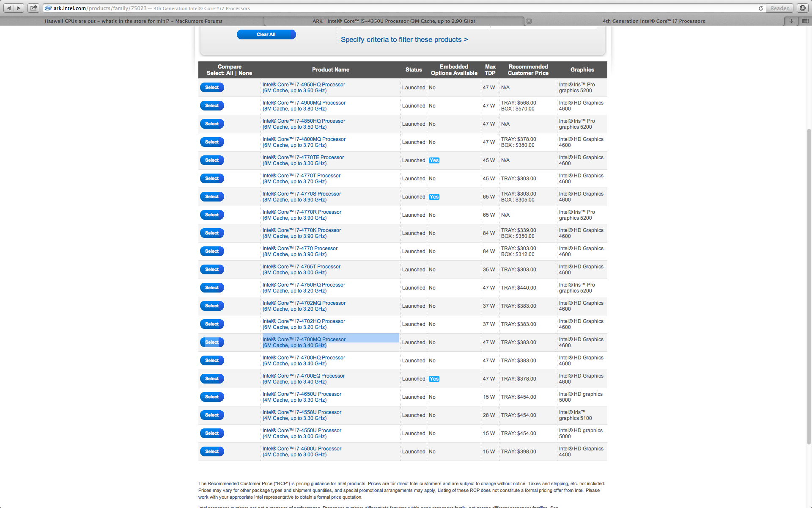Open the Share menu icon in toolbar
Image resolution: width=812 pixels, height=508 pixels.
pos(33,8)
